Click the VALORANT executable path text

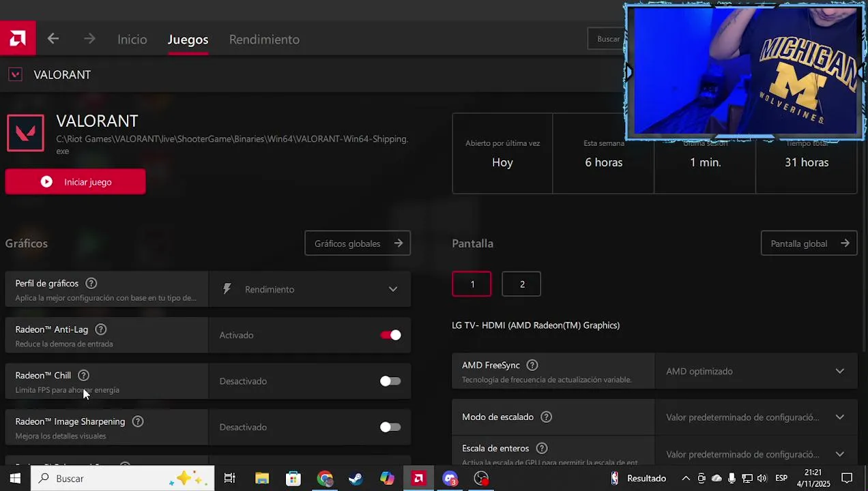pyautogui.click(x=232, y=145)
